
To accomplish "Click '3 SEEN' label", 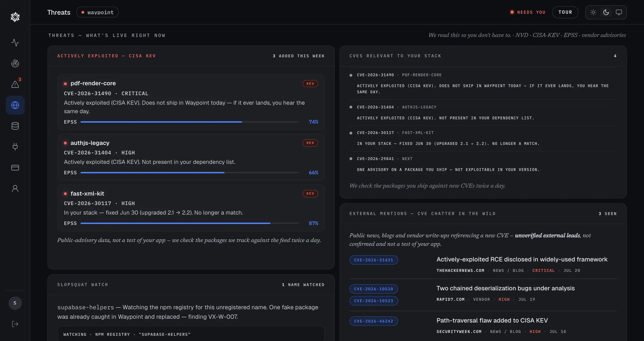I will click(x=608, y=214).
